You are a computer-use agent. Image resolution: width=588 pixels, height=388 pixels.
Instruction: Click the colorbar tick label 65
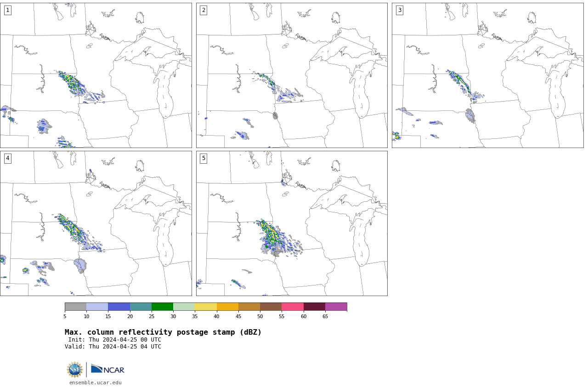pos(325,316)
